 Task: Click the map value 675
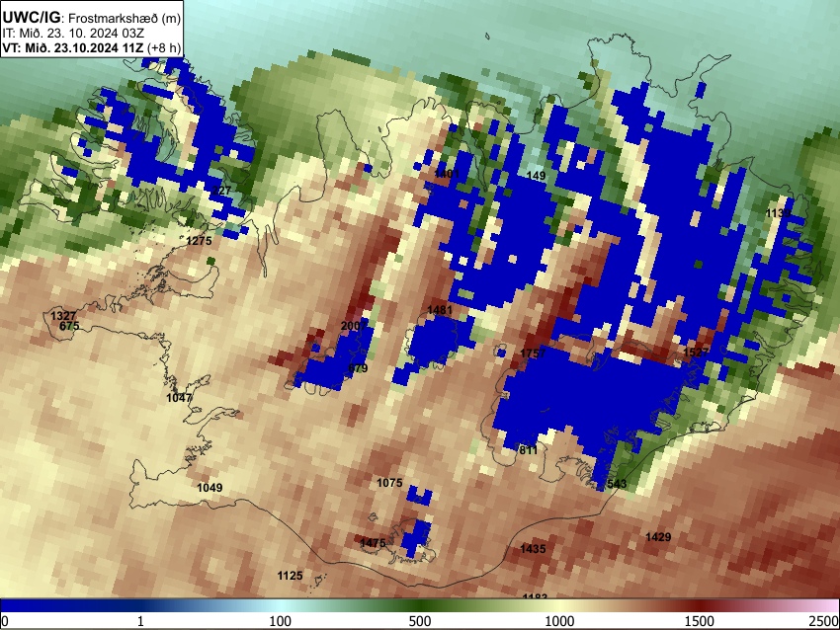tap(69, 326)
